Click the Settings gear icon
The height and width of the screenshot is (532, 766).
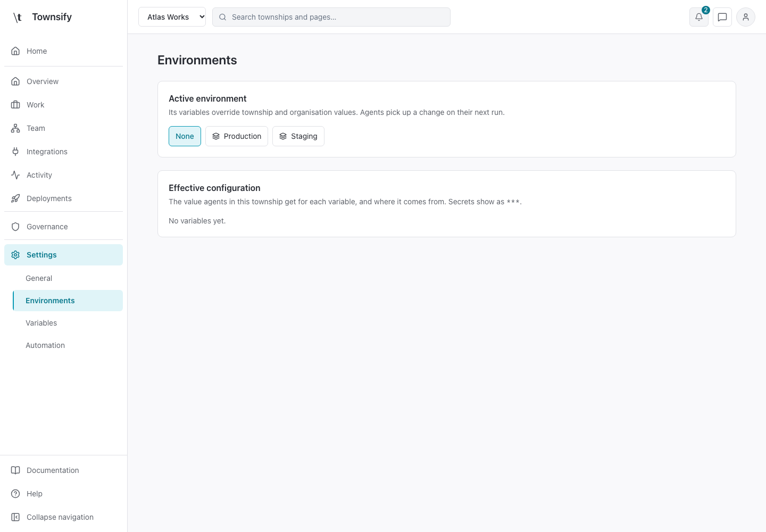pos(15,255)
